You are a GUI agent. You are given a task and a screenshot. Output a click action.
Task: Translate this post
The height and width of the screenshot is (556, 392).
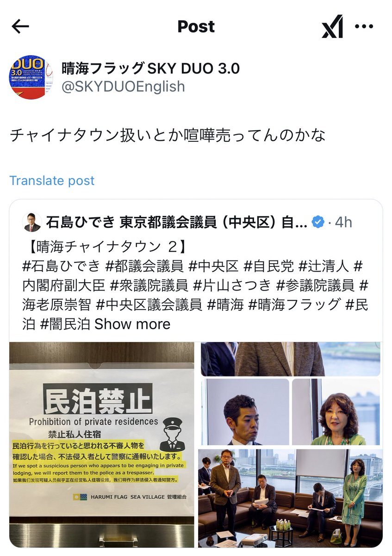[x=52, y=180]
